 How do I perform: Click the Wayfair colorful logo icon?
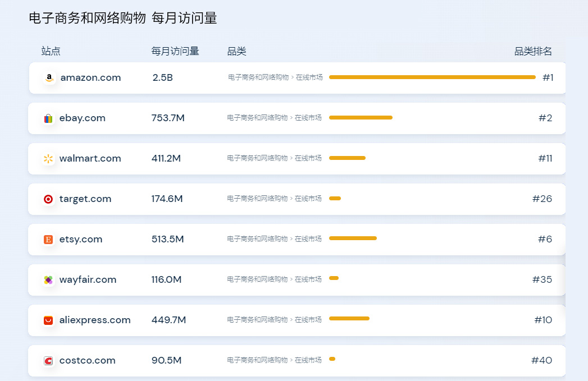click(48, 280)
